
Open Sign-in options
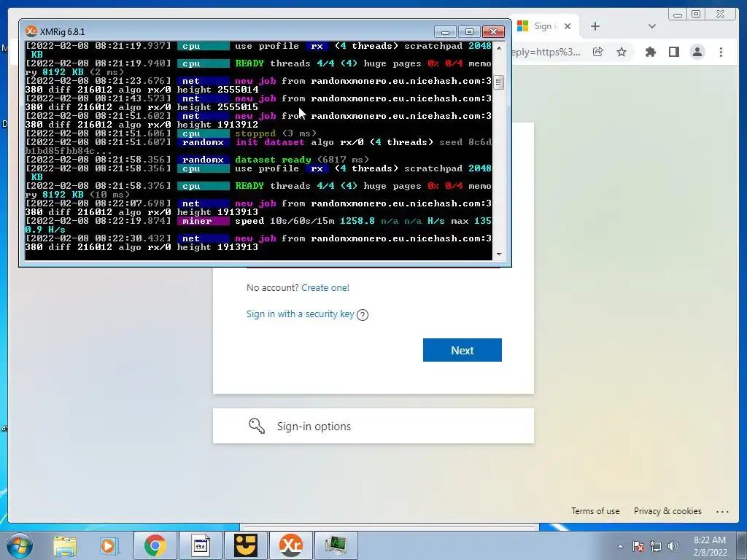click(373, 426)
